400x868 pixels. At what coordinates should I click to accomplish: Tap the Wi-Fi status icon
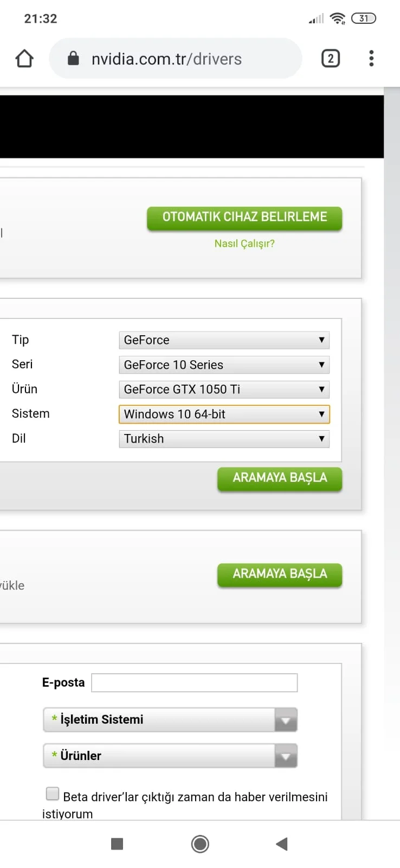(337, 18)
